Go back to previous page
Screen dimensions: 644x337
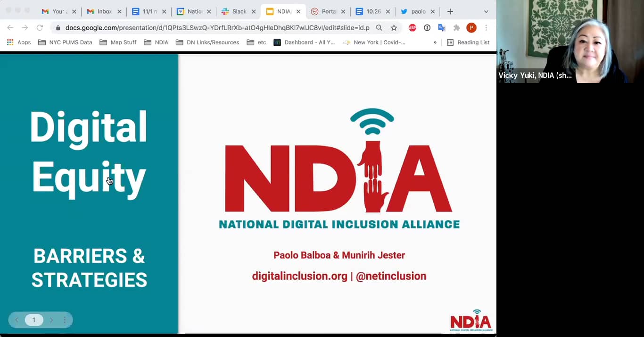[x=10, y=28]
